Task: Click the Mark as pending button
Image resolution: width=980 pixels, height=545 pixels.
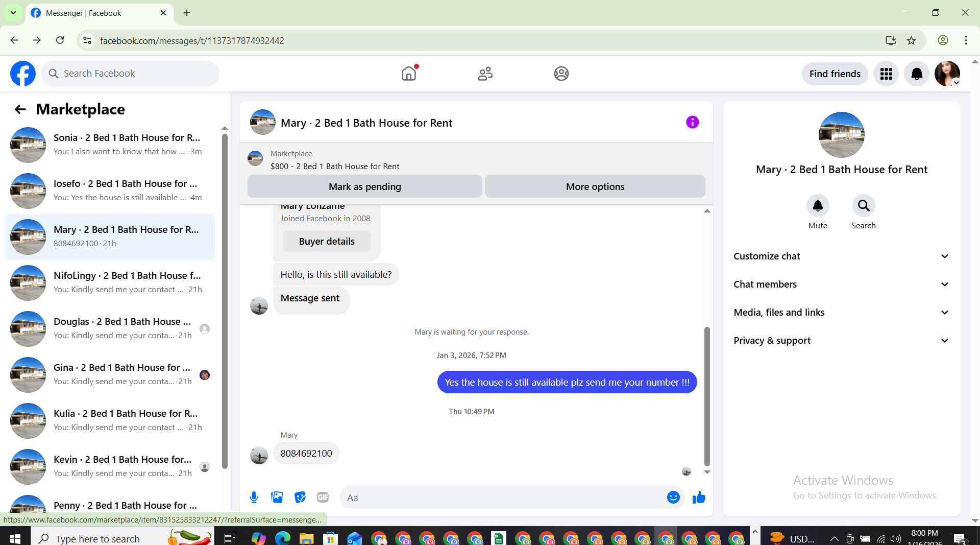Action: coord(364,186)
